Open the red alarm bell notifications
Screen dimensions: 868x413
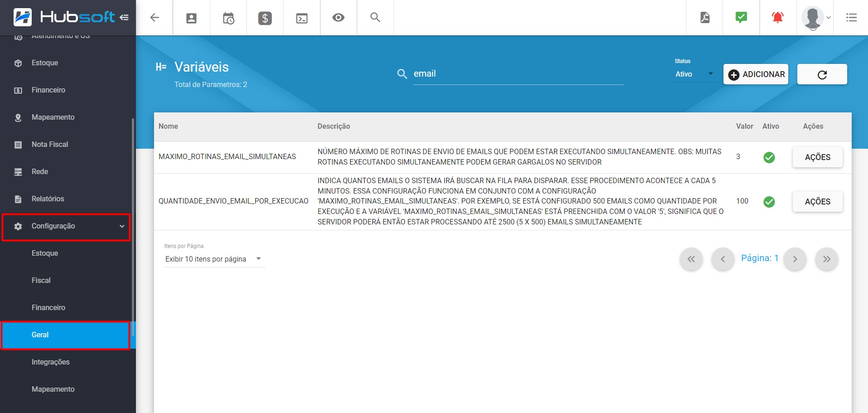point(778,17)
